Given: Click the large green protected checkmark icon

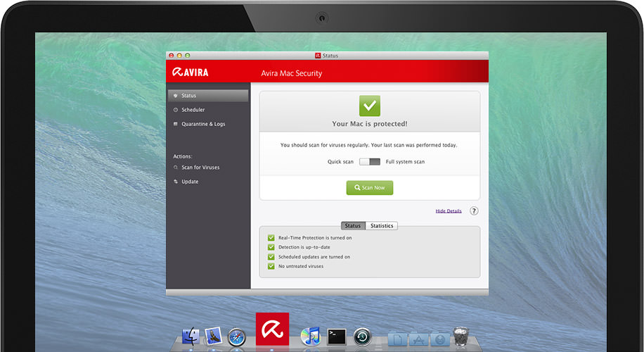Looking at the screenshot, I should click(370, 106).
